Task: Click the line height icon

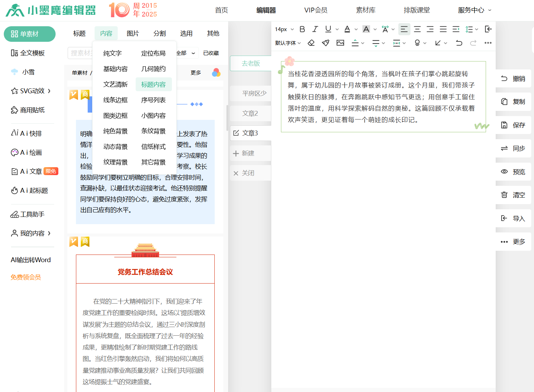Action: pyautogui.click(x=469, y=29)
